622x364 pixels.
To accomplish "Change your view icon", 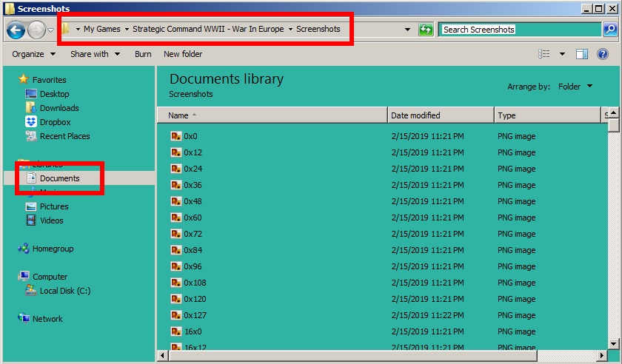I will (x=544, y=54).
